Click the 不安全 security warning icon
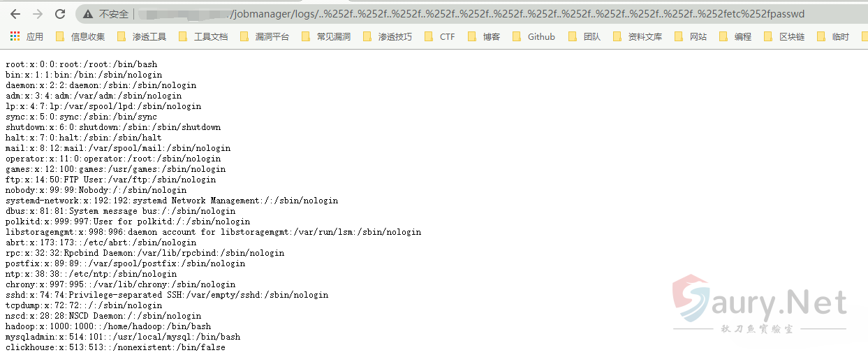This screenshot has width=868, height=355. (x=88, y=14)
